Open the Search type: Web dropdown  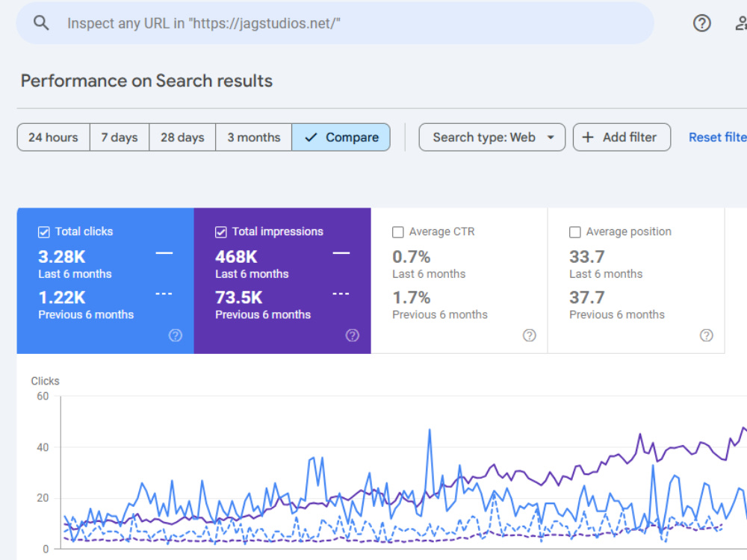tap(492, 137)
